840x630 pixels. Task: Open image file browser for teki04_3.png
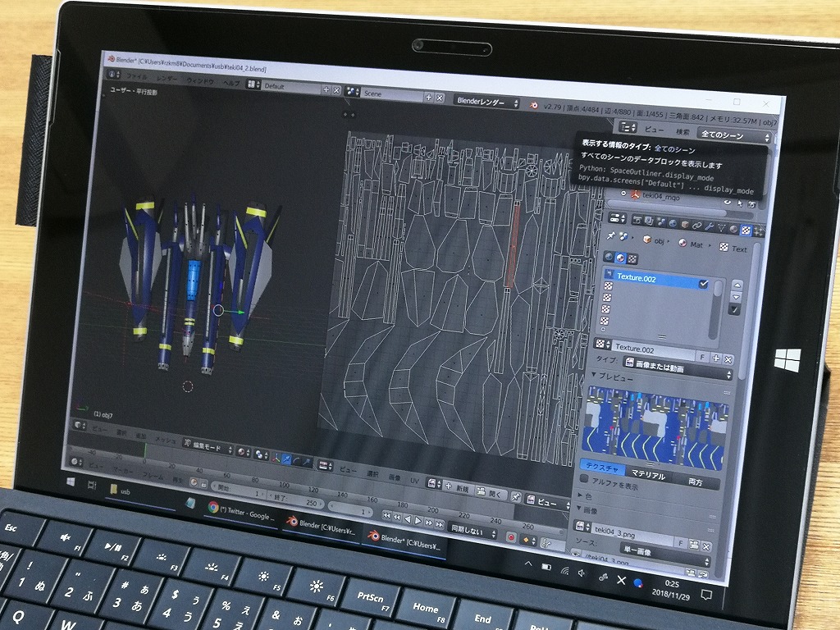[694, 545]
